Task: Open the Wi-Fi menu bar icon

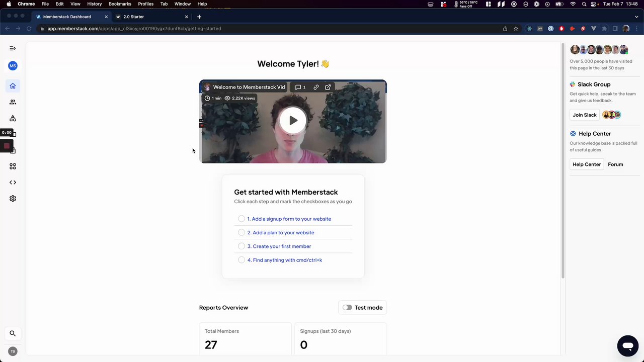Action: click(573, 4)
